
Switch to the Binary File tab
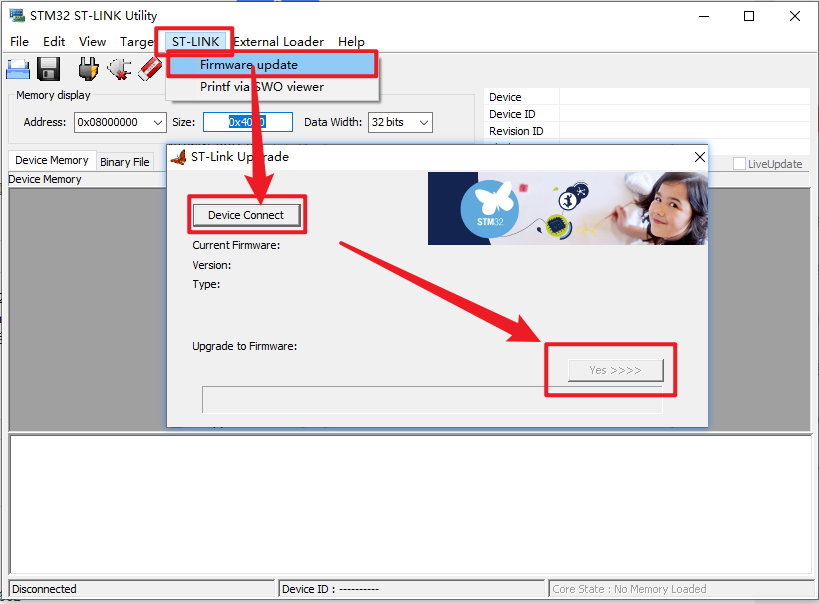125,162
